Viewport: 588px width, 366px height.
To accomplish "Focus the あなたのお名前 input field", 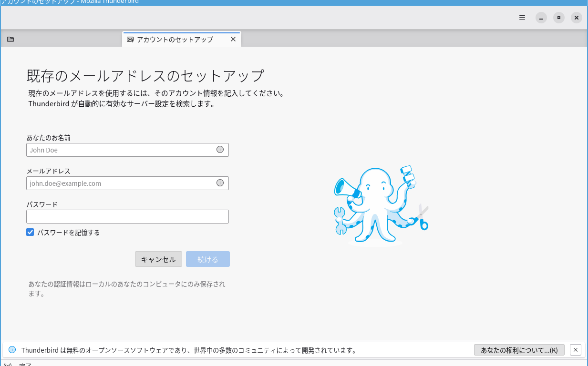I will tap(127, 150).
